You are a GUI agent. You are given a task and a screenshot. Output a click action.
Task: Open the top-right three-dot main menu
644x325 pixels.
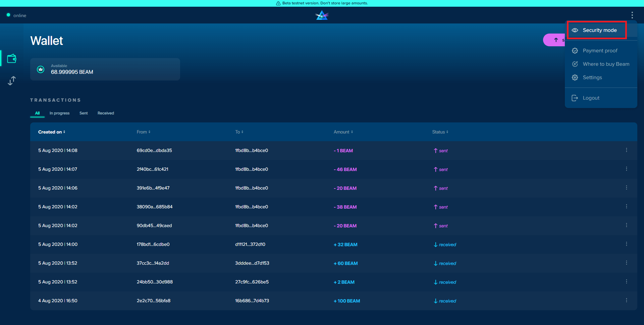(632, 15)
